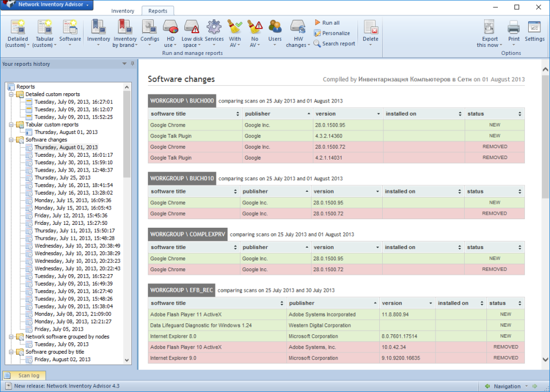Viewport: 550px width, 392px height.
Task: Select report Monday, July 08, 2013, 21:09:00
Action: coord(73,314)
